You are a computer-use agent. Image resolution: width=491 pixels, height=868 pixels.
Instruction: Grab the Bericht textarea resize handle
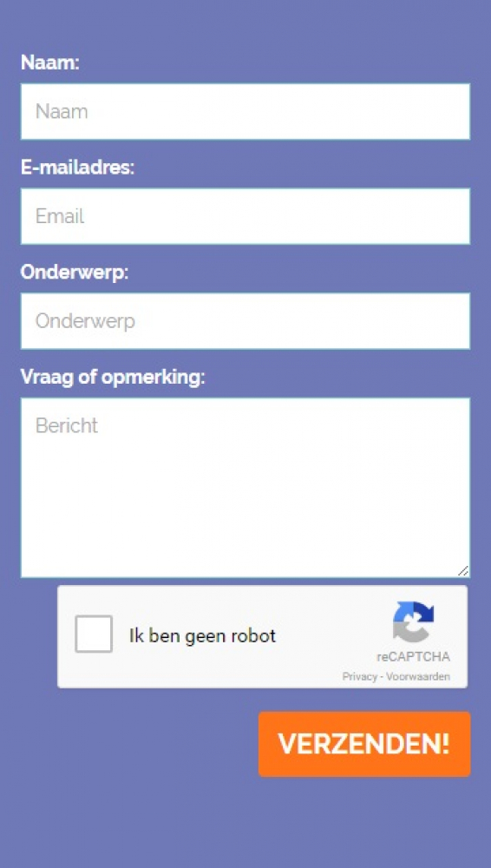pyautogui.click(x=463, y=571)
